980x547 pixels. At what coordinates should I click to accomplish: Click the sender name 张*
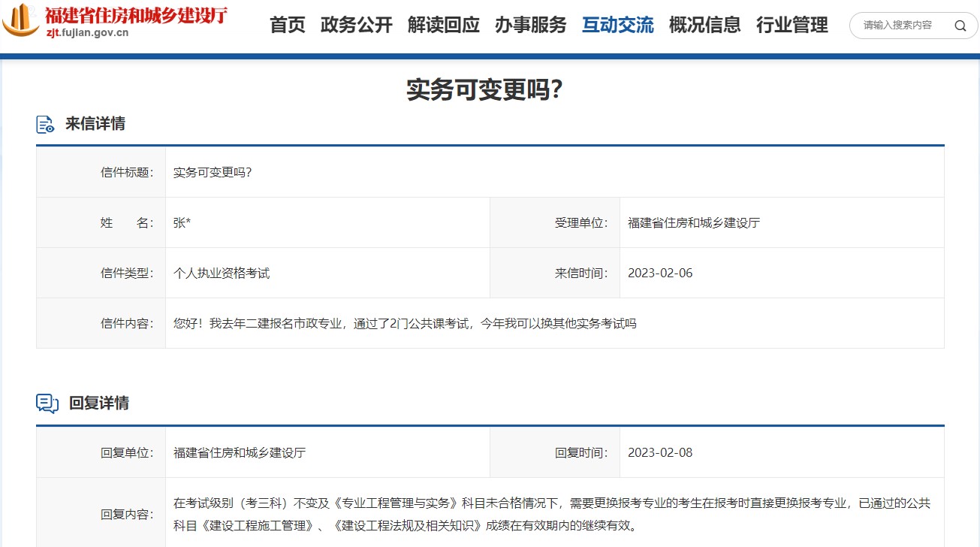tap(181, 222)
